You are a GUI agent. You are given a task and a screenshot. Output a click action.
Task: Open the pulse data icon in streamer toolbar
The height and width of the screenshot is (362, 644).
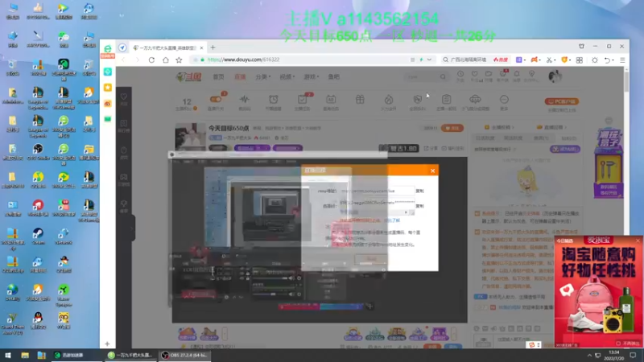(245, 99)
